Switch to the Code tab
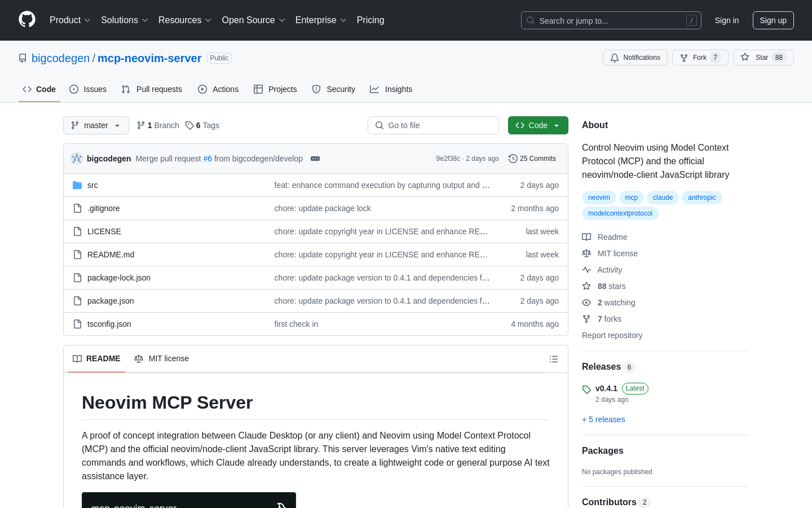This screenshot has height=508, width=812. 39,89
